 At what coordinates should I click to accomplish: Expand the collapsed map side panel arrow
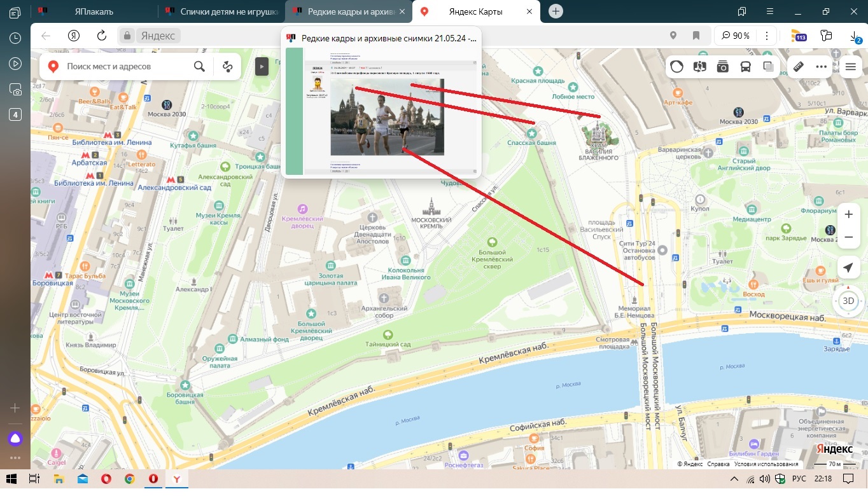coord(262,66)
